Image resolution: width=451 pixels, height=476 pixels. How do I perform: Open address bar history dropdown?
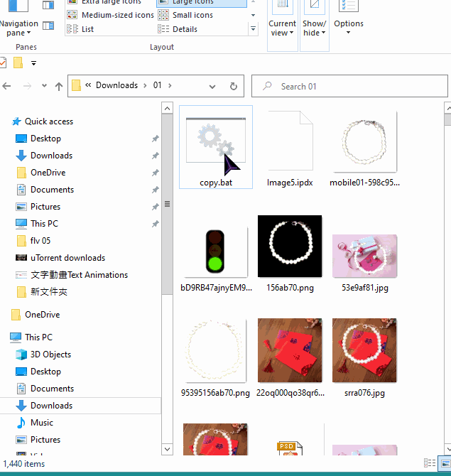[212, 87]
